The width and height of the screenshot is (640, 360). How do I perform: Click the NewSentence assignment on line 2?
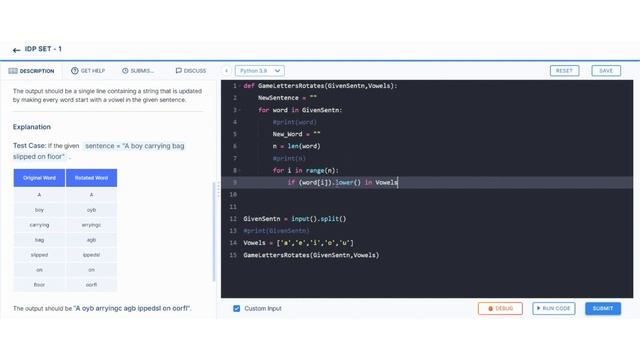tap(287, 98)
